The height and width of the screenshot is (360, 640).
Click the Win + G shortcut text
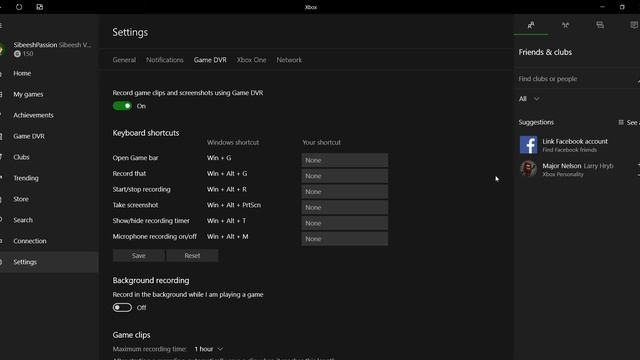219,158
